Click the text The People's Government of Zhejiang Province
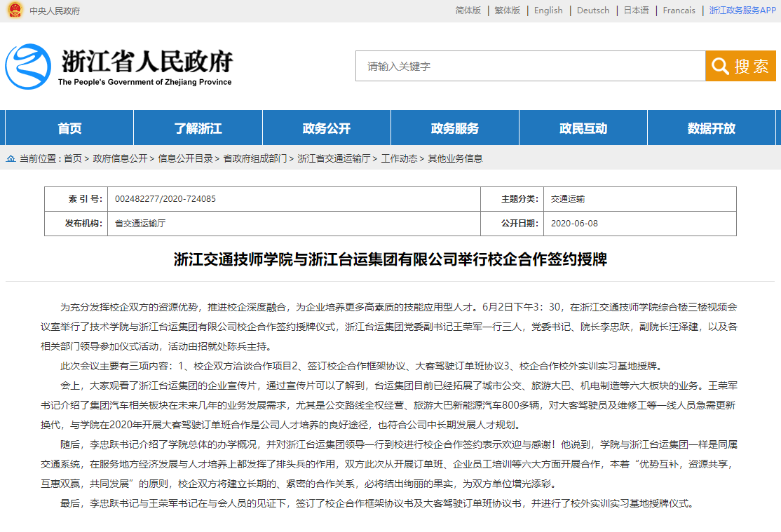 (145, 82)
